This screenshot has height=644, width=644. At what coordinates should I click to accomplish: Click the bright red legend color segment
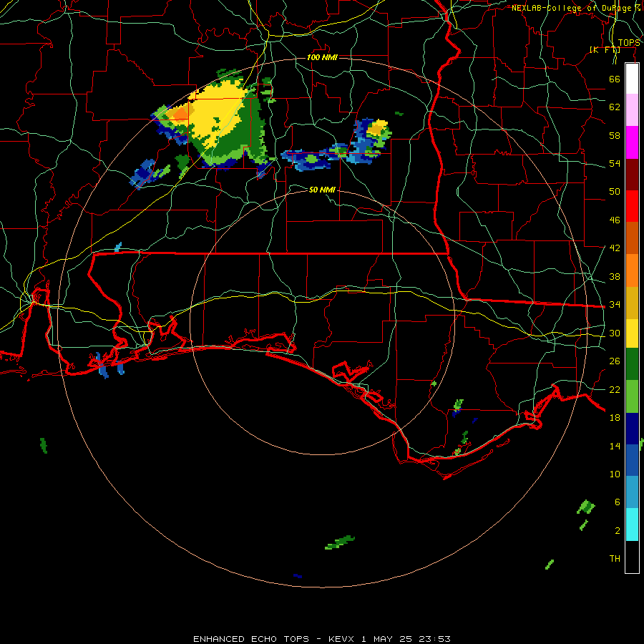click(632, 206)
